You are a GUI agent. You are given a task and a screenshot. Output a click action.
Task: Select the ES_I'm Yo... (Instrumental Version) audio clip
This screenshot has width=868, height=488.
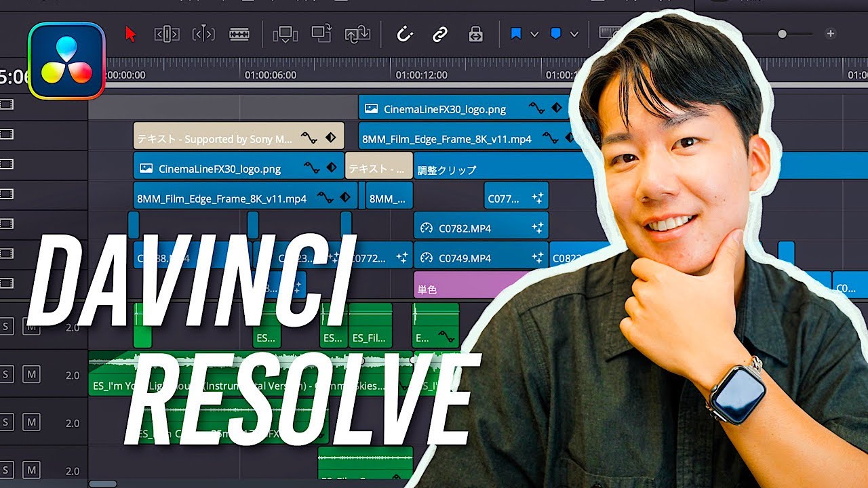251,374
